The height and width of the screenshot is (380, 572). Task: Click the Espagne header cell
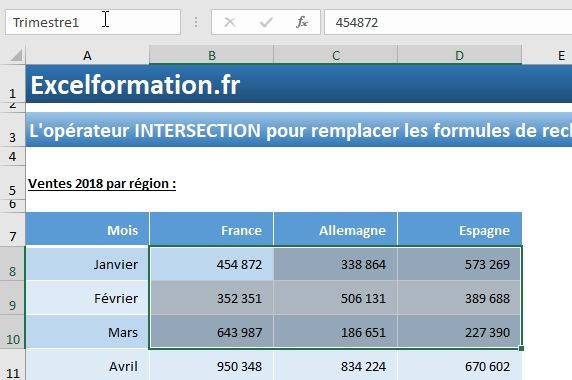(460, 229)
